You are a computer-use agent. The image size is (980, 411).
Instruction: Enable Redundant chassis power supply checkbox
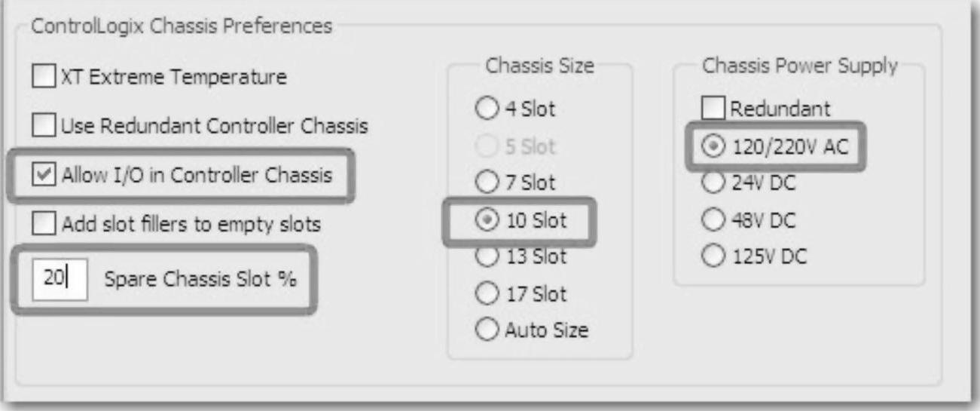[713, 109]
